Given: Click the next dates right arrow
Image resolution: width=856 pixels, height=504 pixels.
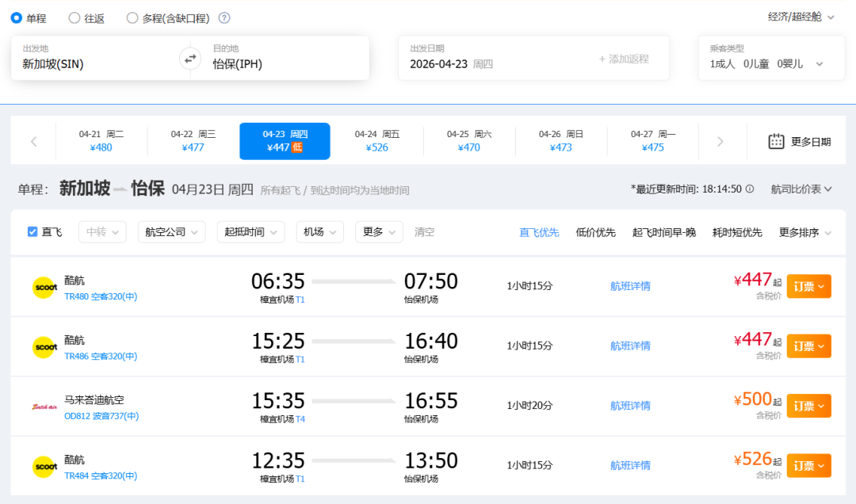Looking at the screenshot, I should click(x=720, y=142).
